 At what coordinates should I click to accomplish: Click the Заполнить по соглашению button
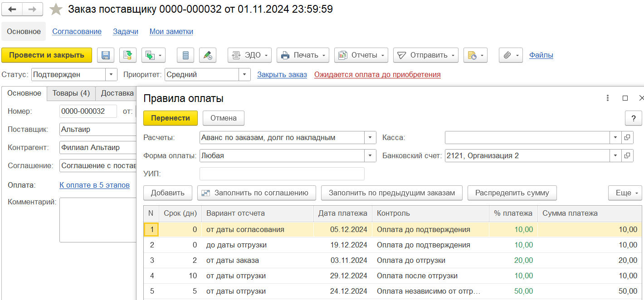[x=256, y=193]
